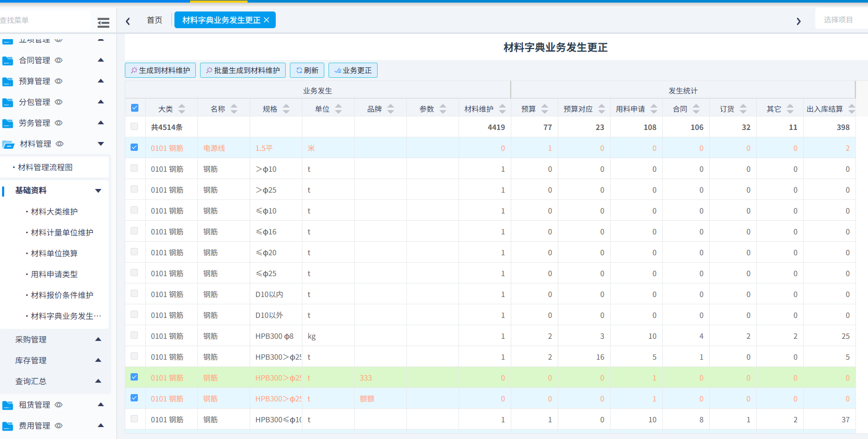Screen dimensions: 868x439
Task: Click the 合同管理 folder icon
Action: pos(8,61)
